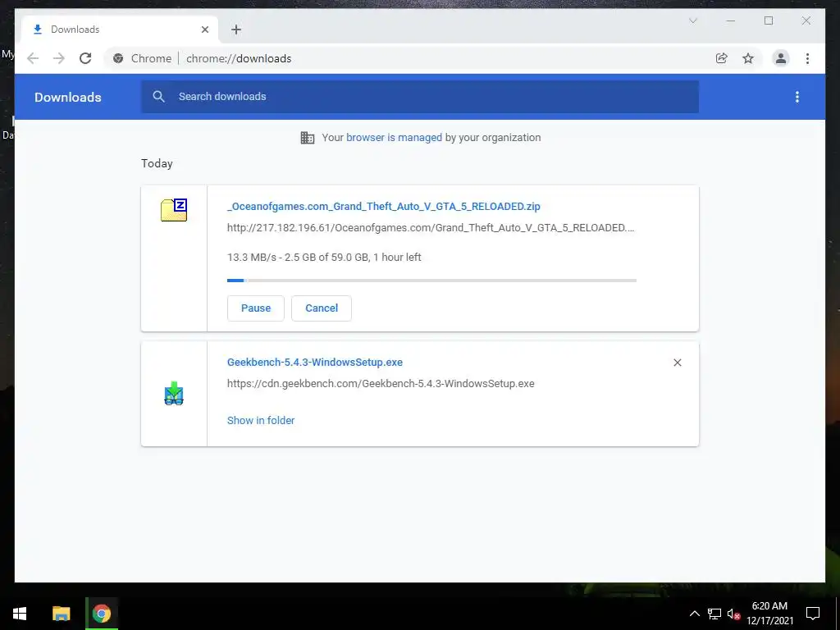Click the search magnifier icon
Screen dimensions: 840x630
click(x=158, y=97)
